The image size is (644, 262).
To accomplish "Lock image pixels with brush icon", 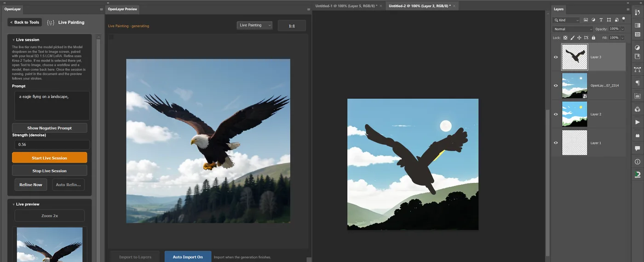I will (572, 38).
